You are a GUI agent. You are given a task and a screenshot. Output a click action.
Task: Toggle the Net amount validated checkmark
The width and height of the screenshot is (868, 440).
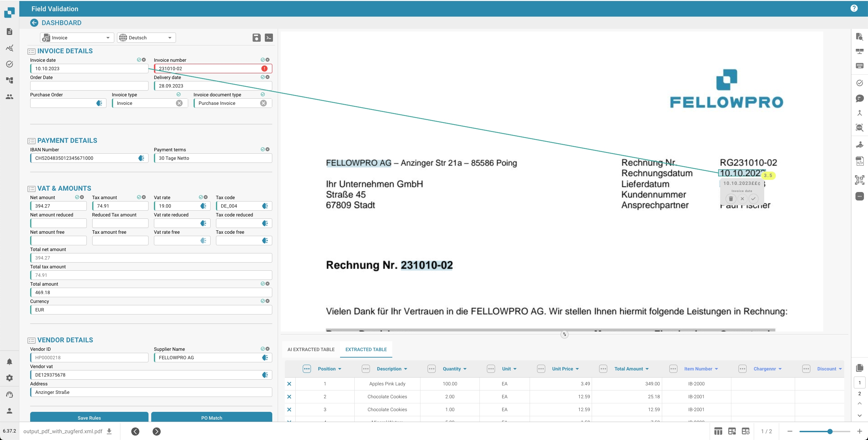pyautogui.click(x=77, y=197)
